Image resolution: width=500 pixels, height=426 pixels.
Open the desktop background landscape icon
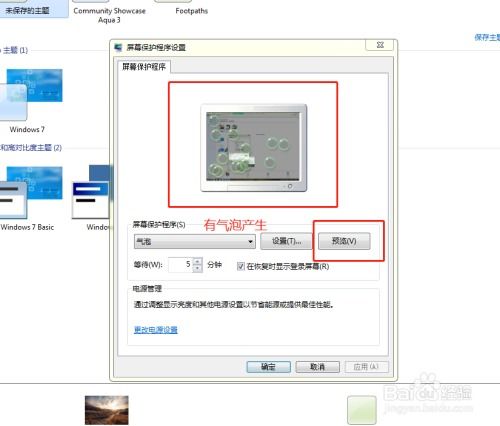(x=106, y=410)
